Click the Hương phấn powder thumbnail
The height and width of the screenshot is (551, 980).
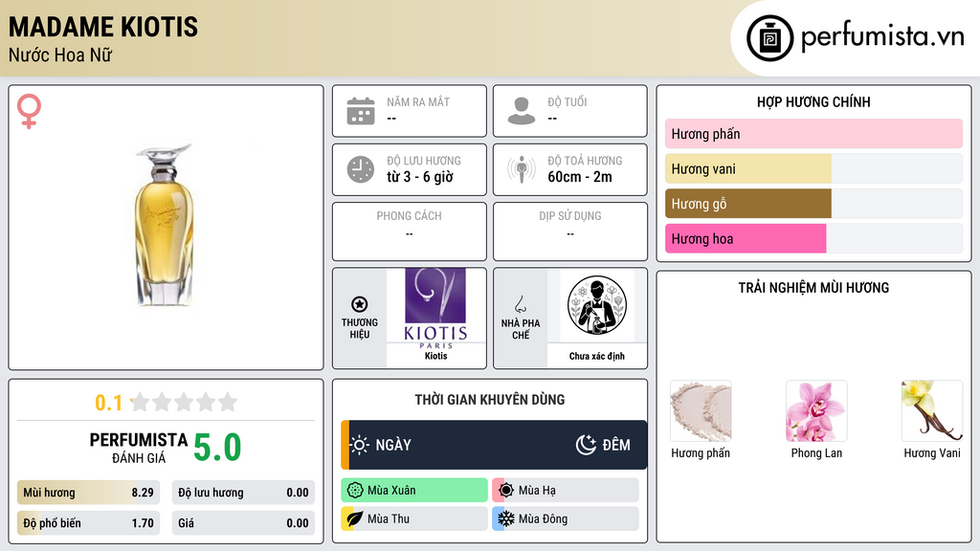click(x=701, y=411)
